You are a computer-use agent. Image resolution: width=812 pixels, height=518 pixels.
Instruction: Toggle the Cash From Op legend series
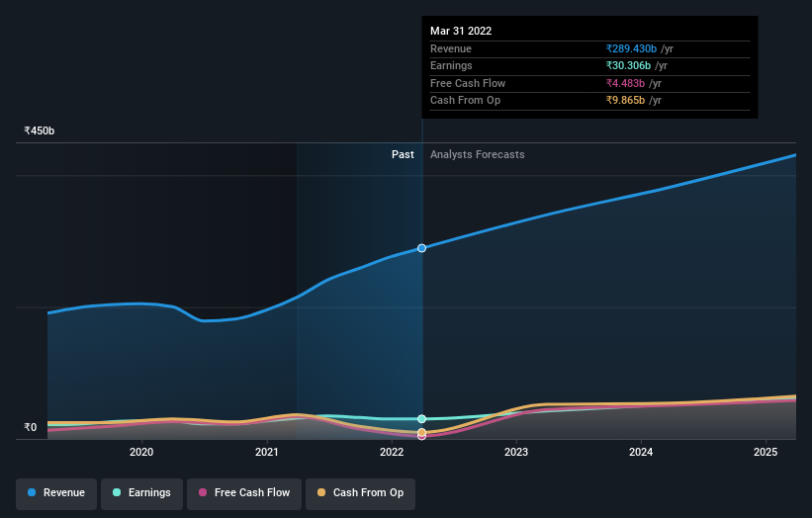[360, 493]
